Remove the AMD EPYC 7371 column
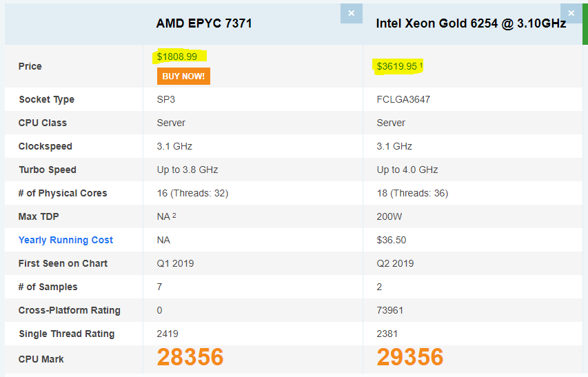The height and width of the screenshot is (377, 588). click(351, 13)
